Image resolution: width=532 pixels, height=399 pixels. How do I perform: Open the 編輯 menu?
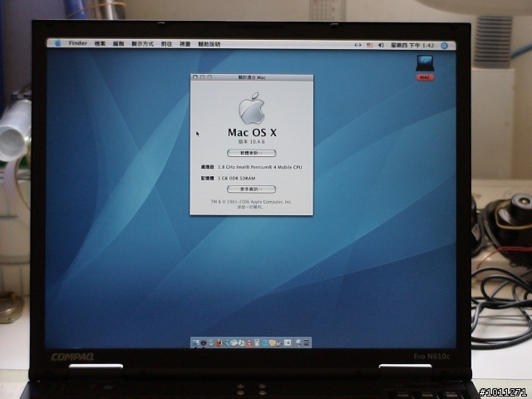point(118,44)
